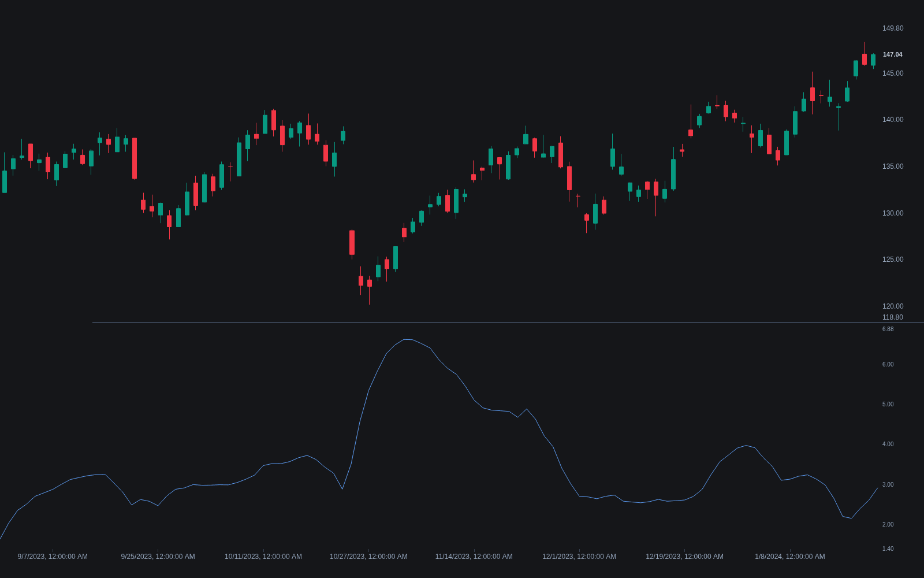The width and height of the screenshot is (924, 578).
Task: Click the 9/25/2023 date label
Action: 158,557
